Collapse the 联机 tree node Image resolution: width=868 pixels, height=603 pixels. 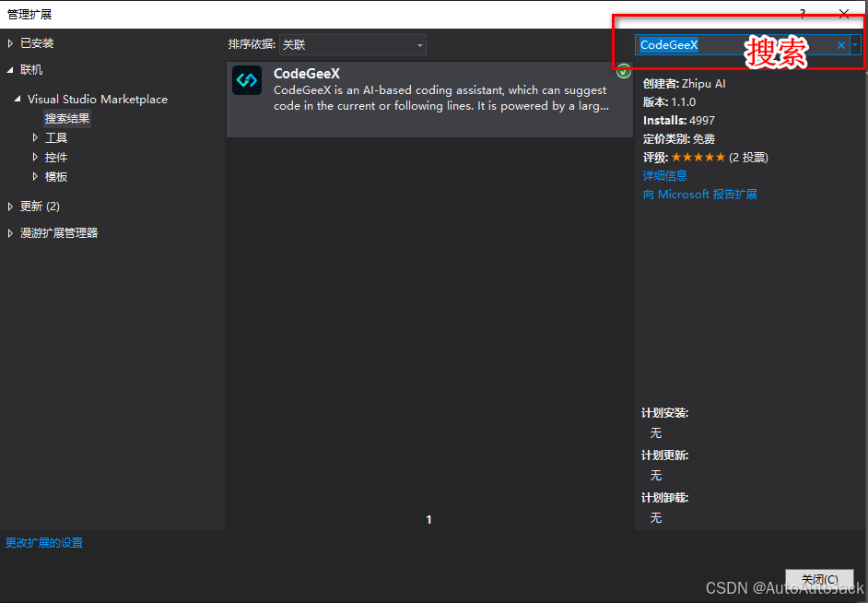pyautogui.click(x=10, y=70)
